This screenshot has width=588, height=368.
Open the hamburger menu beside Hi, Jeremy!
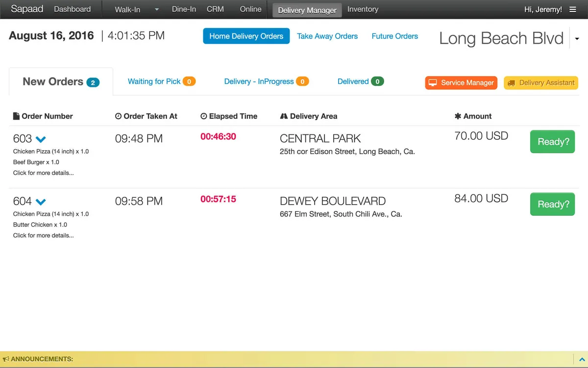[573, 9]
